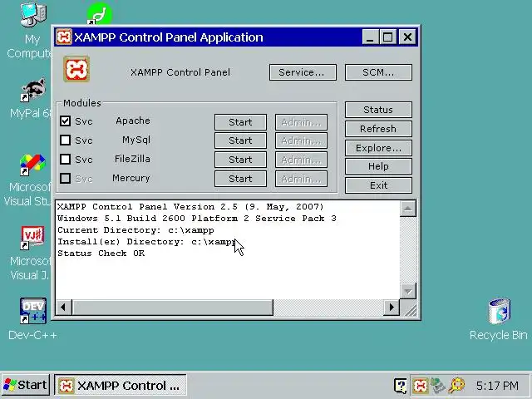Click the horizontal scroll left arrow
This screenshot has width=532, height=399.
tap(63, 307)
